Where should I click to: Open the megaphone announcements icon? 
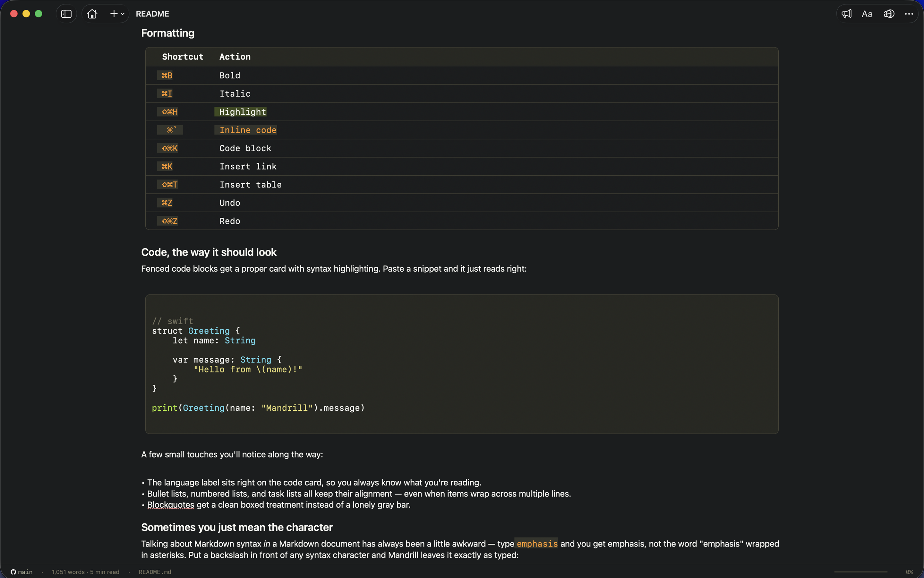pyautogui.click(x=846, y=14)
